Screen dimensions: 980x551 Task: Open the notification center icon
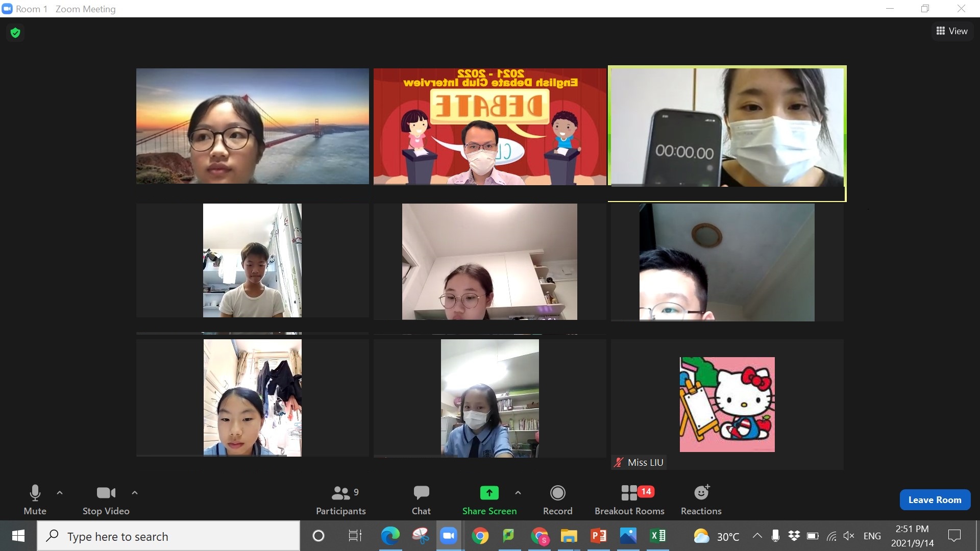[x=954, y=536]
